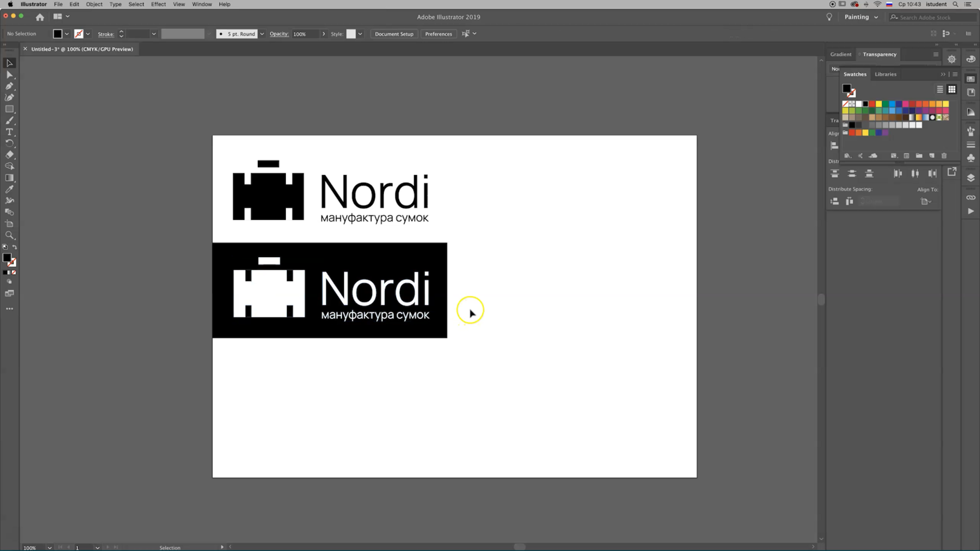This screenshot has height=551, width=980.
Task: Click the Opacity label link
Action: click(279, 34)
